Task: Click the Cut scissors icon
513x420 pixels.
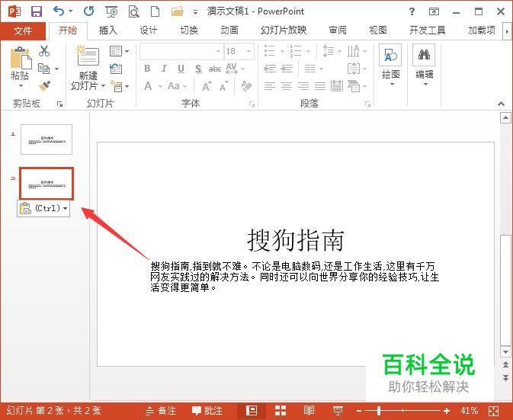Action: tap(44, 51)
